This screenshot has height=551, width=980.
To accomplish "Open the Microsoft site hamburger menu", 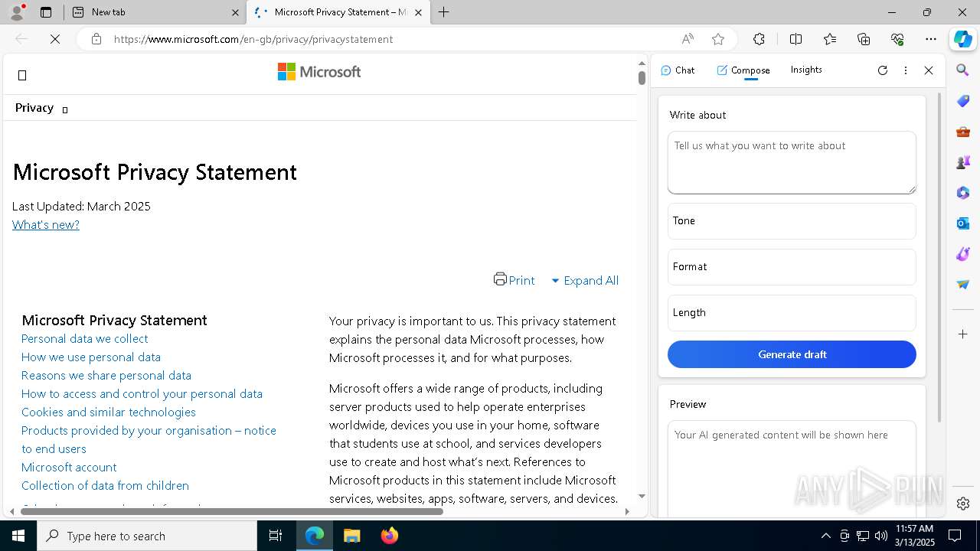I will pos(22,75).
